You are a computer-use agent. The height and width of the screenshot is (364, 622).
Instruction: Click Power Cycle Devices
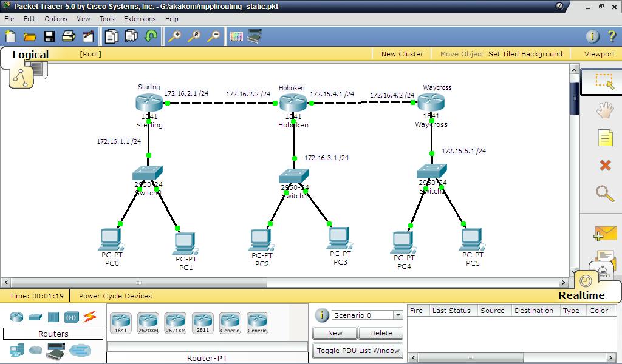tap(115, 296)
